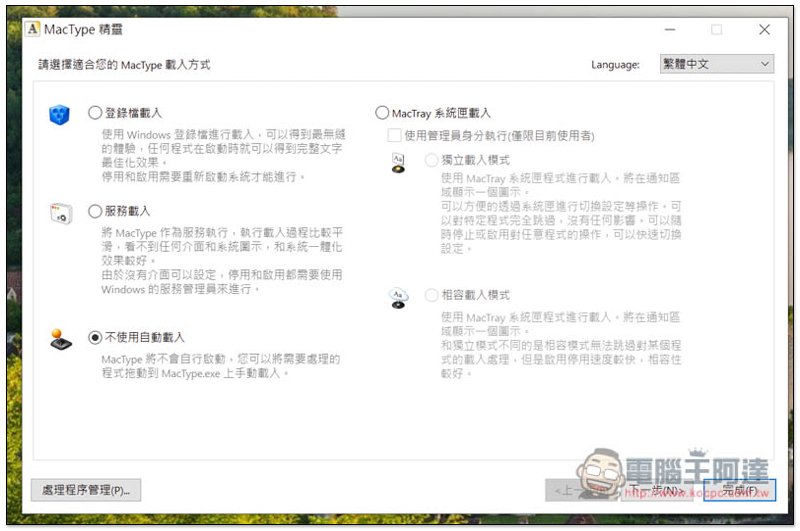The height and width of the screenshot is (531, 800).
Task: Select the 不使用自動載入 radio button
Action: (x=95, y=337)
